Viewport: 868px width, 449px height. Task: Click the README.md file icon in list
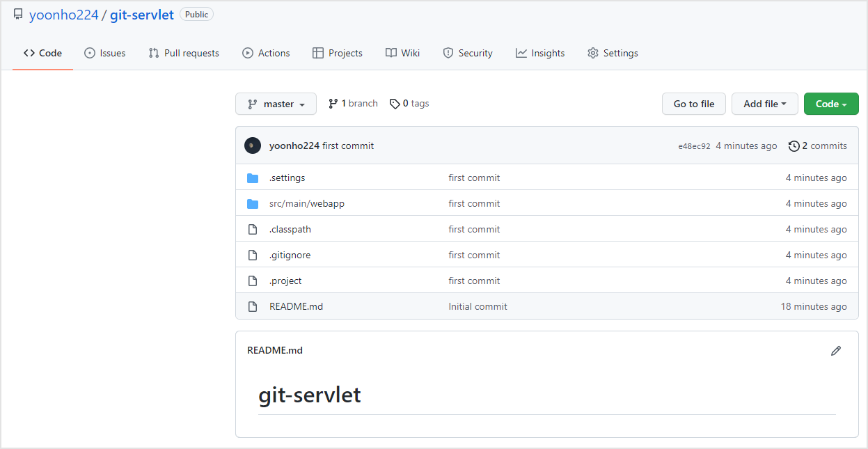(x=253, y=306)
